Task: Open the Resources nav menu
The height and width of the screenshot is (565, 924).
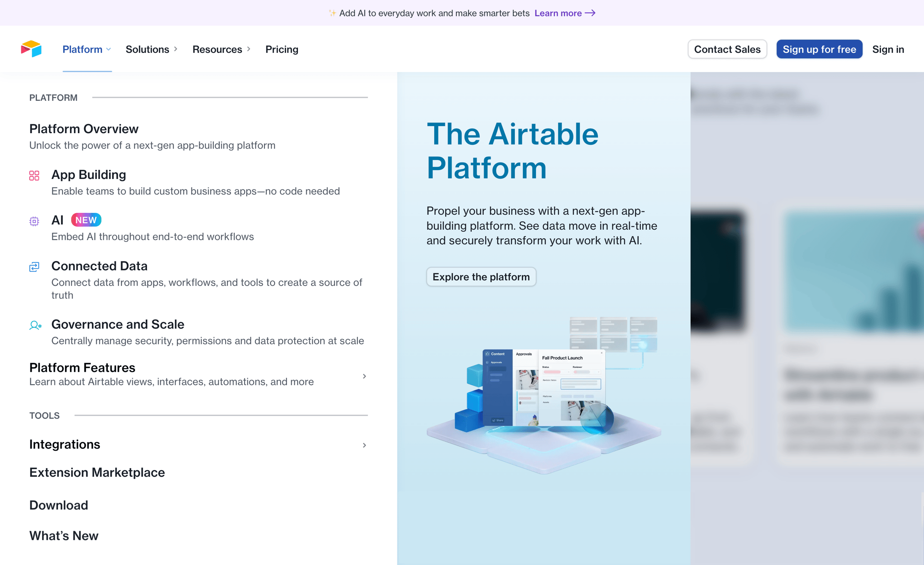Action: [x=222, y=49]
